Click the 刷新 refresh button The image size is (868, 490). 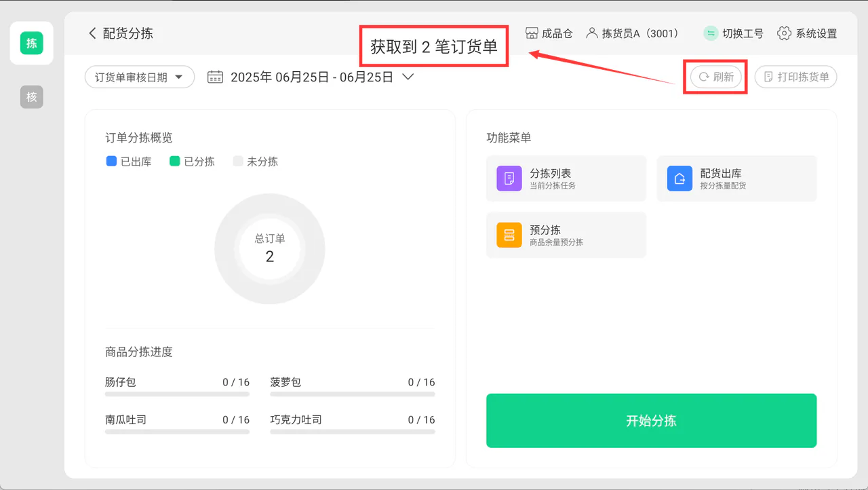[x=716, y=77]
